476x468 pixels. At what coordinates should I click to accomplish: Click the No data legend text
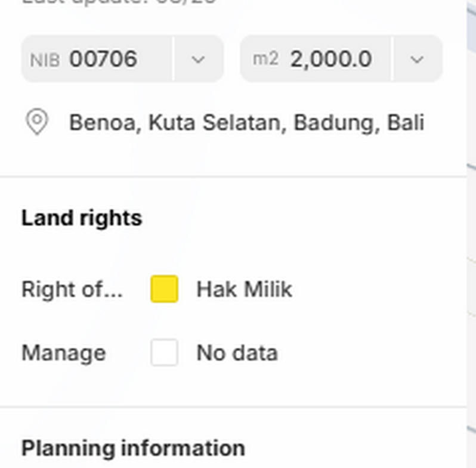(237, 353)
